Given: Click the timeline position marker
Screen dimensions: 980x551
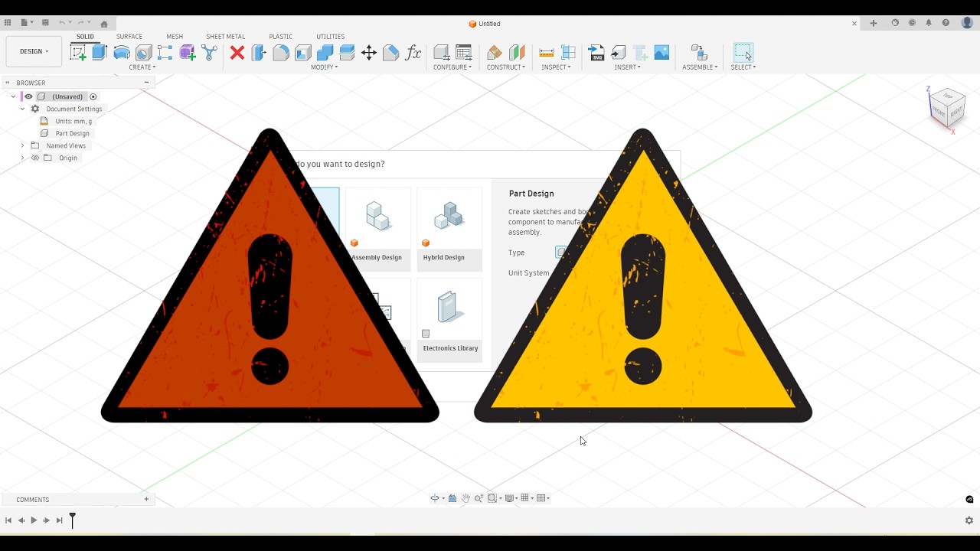Looking at the screenshot, I should point(73,520).
